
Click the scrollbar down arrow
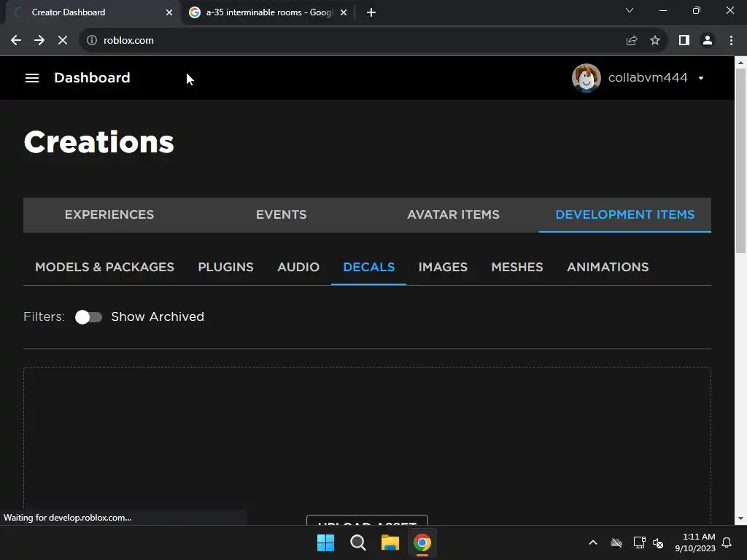tap(741, 518)
